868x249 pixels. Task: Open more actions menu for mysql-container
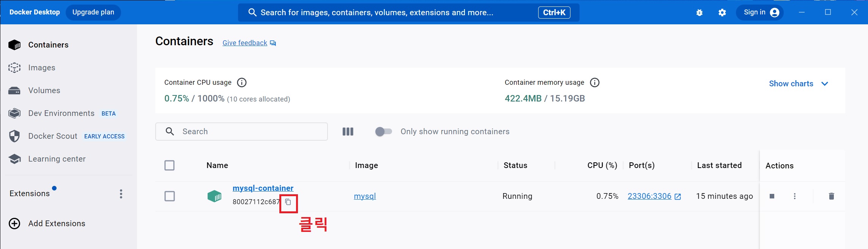pos(794,196)
